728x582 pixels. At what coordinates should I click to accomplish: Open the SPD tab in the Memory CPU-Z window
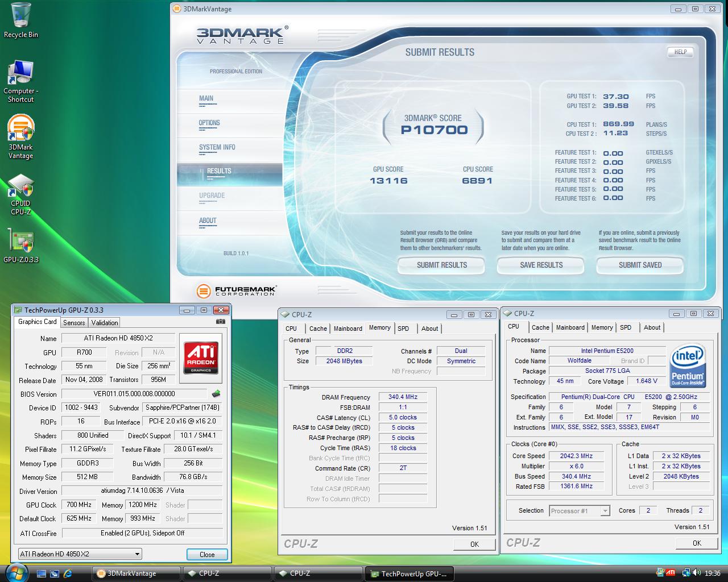[403, 329]
